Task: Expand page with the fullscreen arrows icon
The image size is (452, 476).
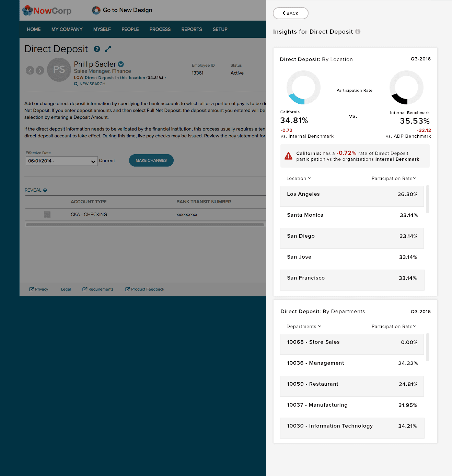Action: pos(108,49)
